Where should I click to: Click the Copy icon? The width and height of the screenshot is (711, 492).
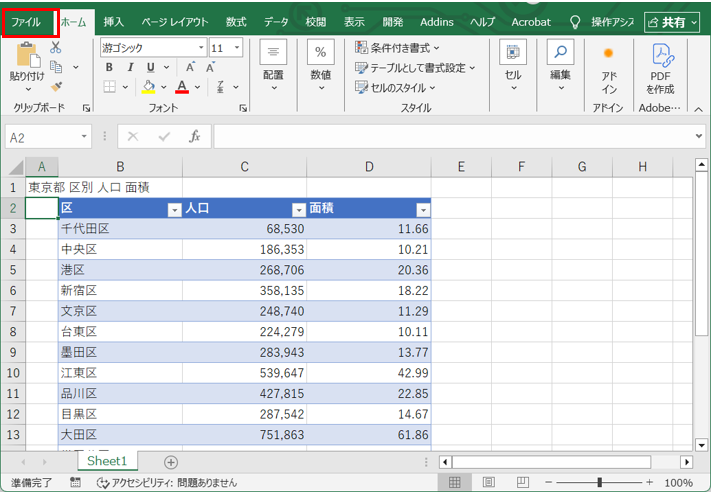tap(56, 67)
